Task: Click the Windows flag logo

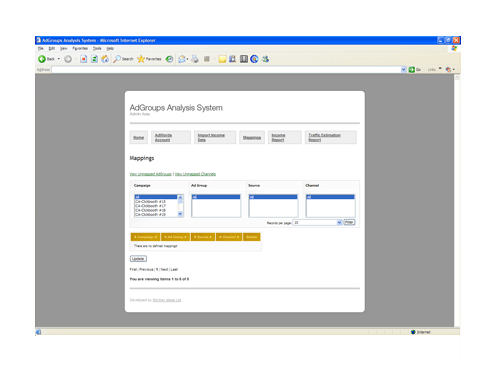Action: click(x=454, y=48)
